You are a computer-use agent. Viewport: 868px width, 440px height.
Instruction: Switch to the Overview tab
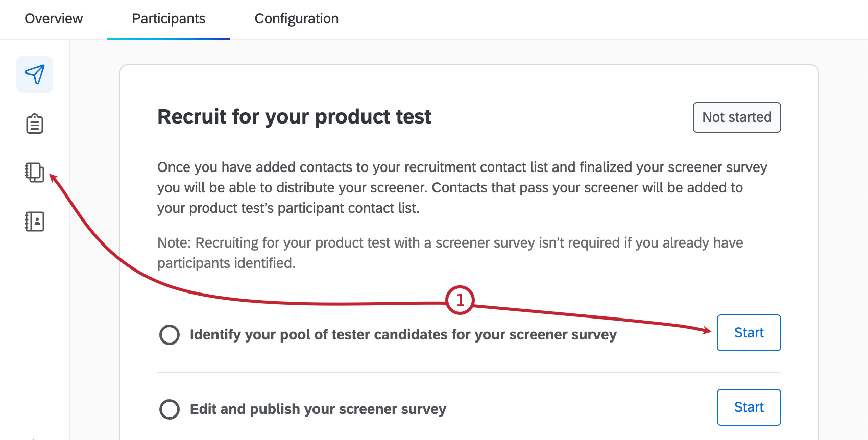(53, 19)
